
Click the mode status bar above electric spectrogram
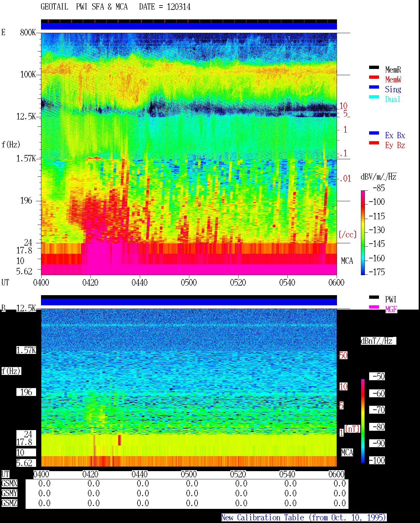click(x=189, y=25)
